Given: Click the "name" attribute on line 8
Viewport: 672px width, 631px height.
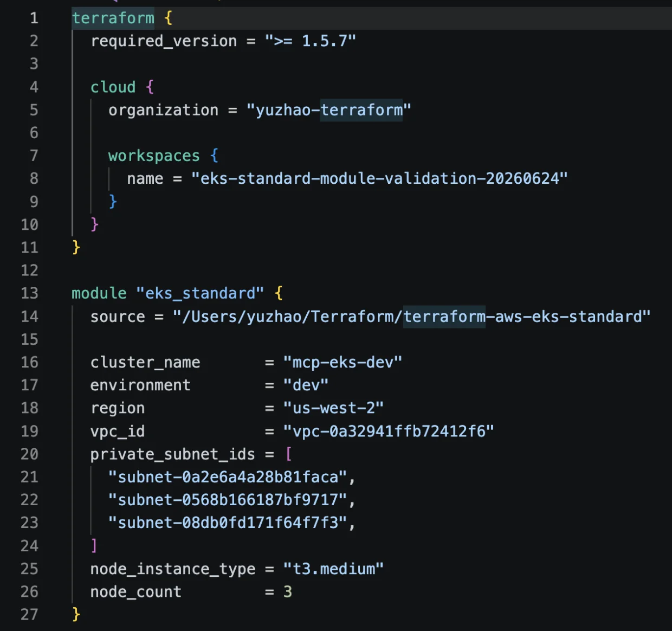Looking at the screenshot, I should point(145,178).
